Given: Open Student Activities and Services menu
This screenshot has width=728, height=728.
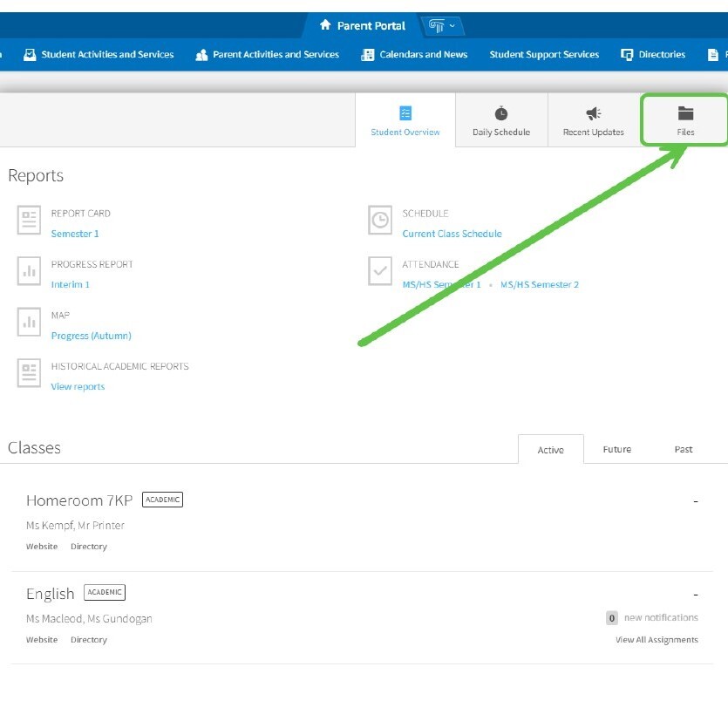Looking at the screenshot, I should [x=99, y=54].
